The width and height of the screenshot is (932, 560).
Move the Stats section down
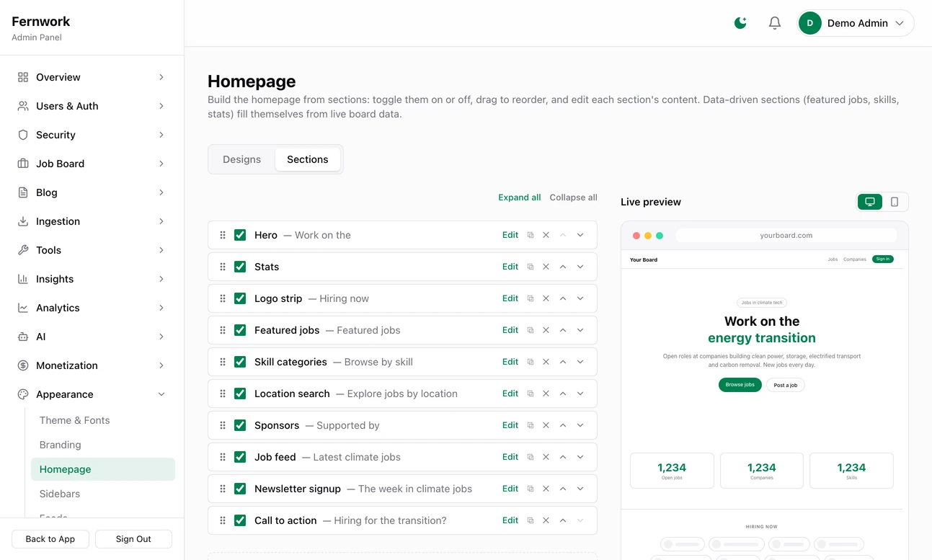point(580,267)
